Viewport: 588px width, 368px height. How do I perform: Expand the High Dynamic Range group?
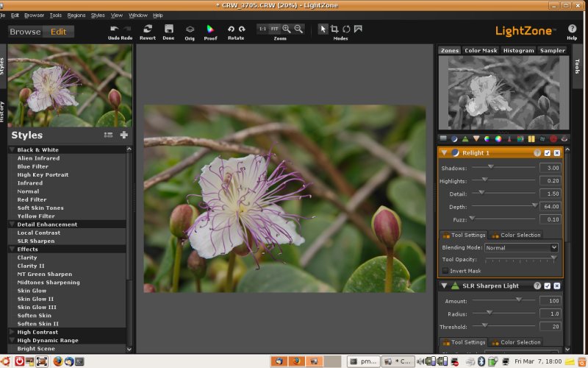tap(12, 340)
